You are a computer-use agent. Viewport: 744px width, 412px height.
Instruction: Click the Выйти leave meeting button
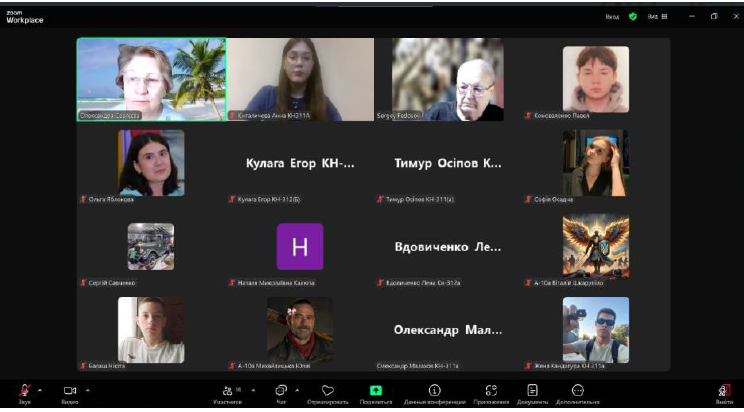click(x=723, y=394)
